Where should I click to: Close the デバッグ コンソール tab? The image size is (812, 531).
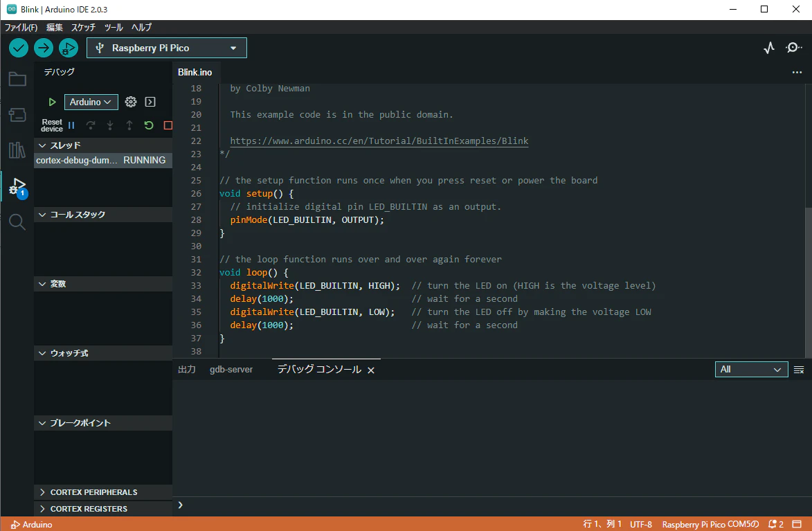click(371, 370)
